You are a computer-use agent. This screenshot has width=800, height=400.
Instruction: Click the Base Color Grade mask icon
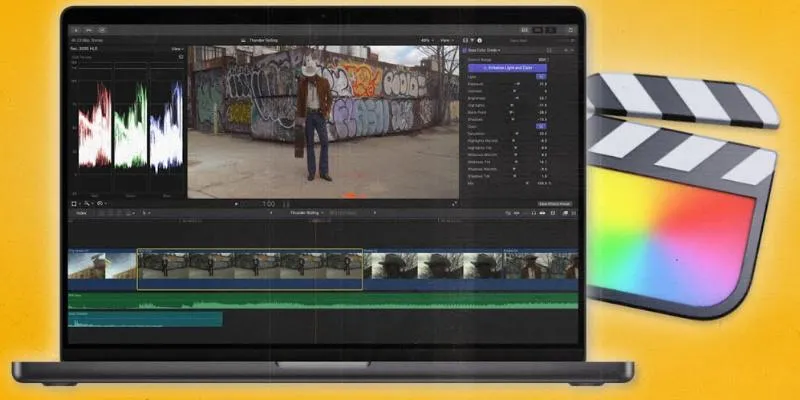[549, 51]
